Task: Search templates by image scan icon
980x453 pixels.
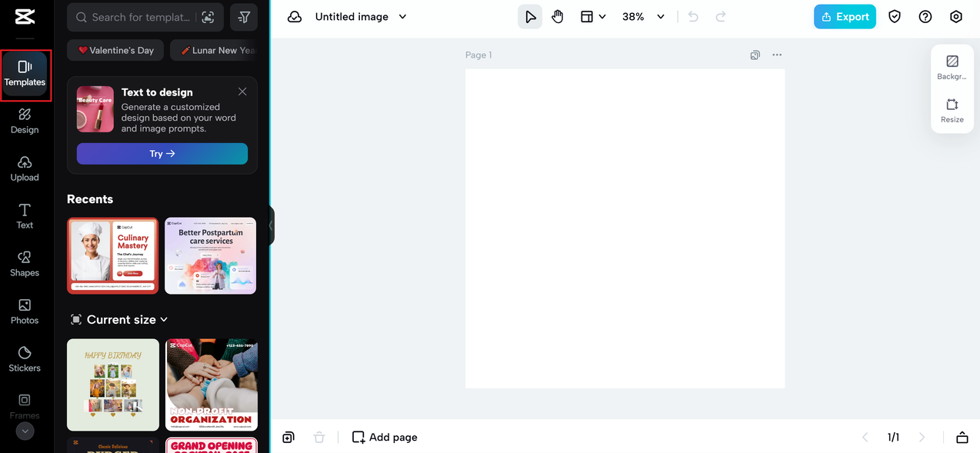Action: [207, 17]
